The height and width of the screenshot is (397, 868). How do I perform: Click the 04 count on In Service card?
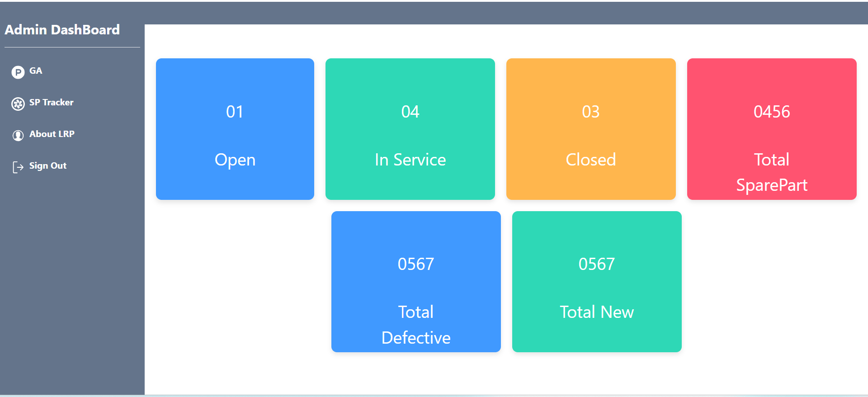point(410,112)
